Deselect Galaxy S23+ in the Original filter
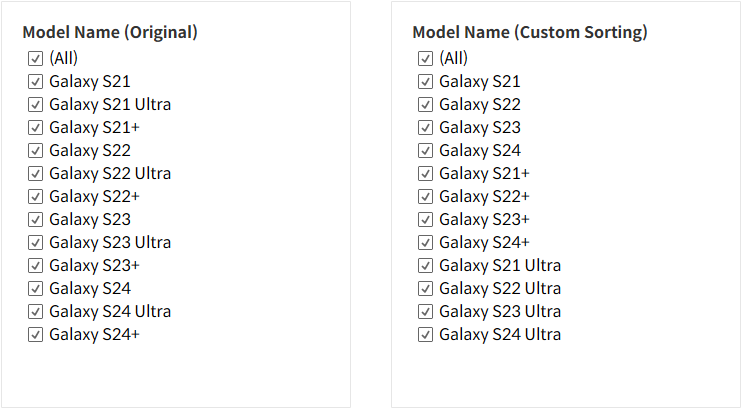 36,265
